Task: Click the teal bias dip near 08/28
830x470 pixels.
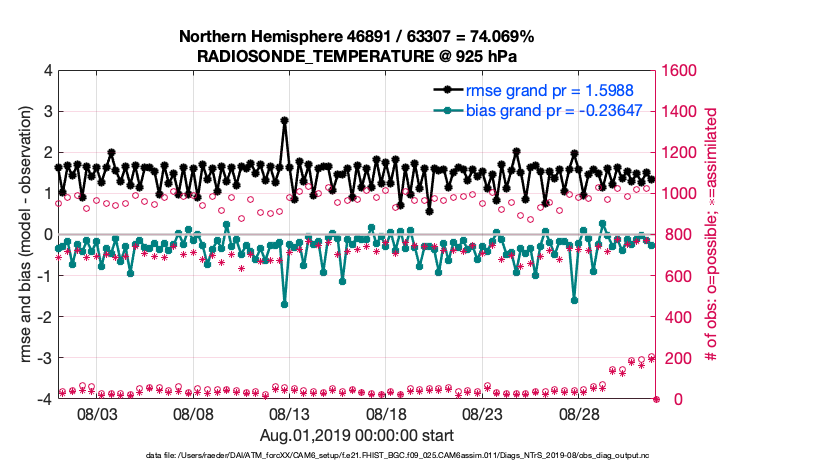Action: tap(574, 299)
